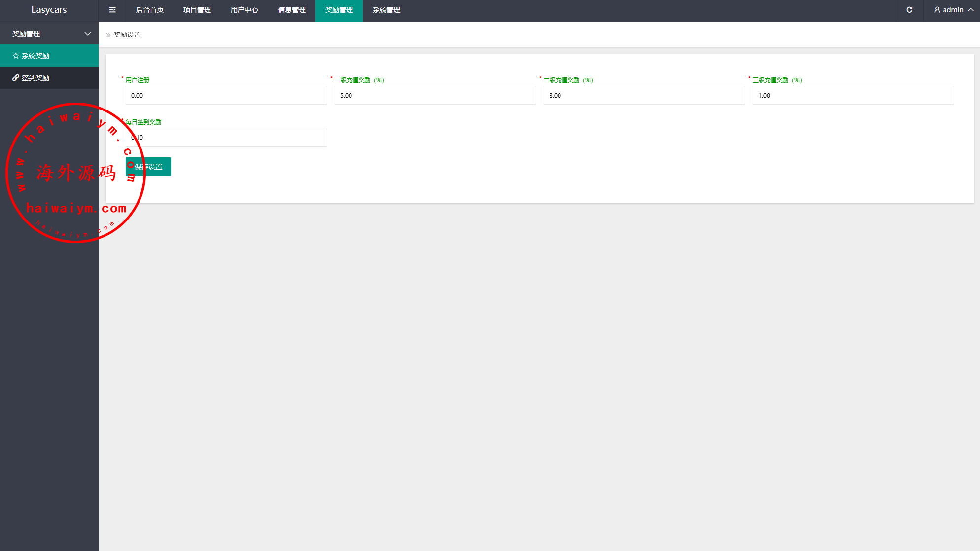Image resolution: width=980 pixels, height=551 pixels.
Task: Click the link icon beside 签到奖励
Action: pyautogui.click(x=16, y=78)
